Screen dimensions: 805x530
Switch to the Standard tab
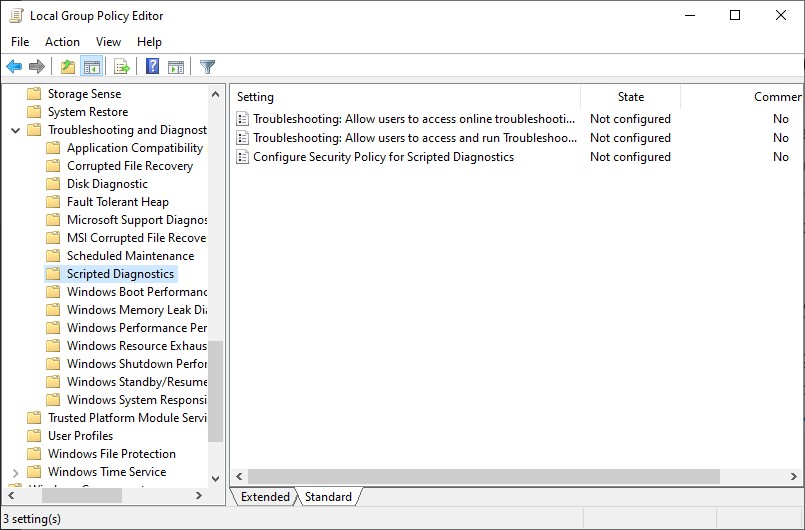point(328,497)
